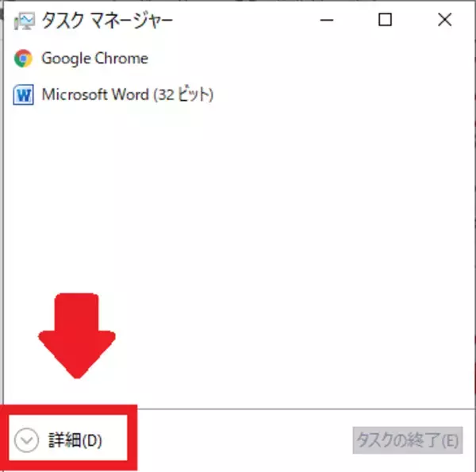Select the Google Chrome task name

(x=94, y=58)
